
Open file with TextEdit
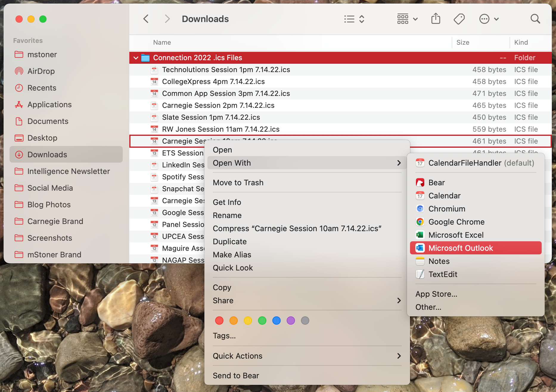coord(476,274)
